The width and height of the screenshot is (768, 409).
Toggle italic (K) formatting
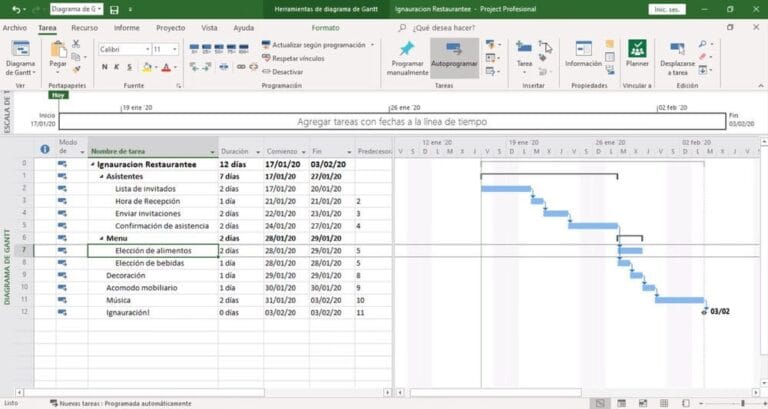tap(117, 67)
